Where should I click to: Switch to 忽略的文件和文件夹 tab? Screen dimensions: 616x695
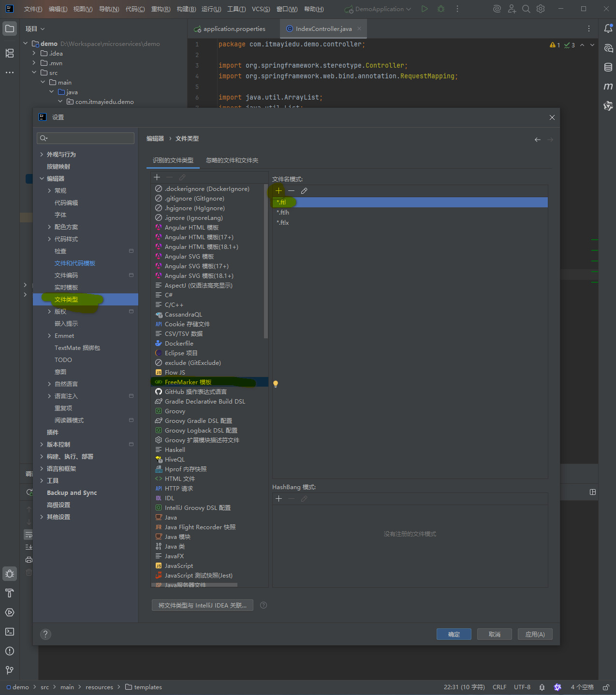[x=232, y=160]
